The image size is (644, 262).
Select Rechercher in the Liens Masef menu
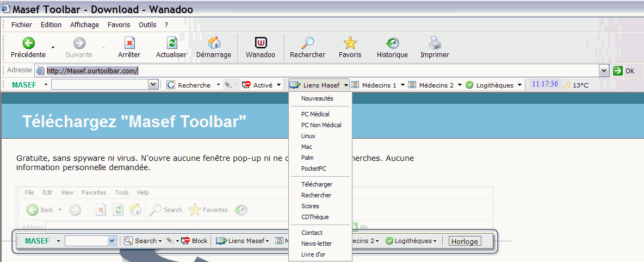320,195
